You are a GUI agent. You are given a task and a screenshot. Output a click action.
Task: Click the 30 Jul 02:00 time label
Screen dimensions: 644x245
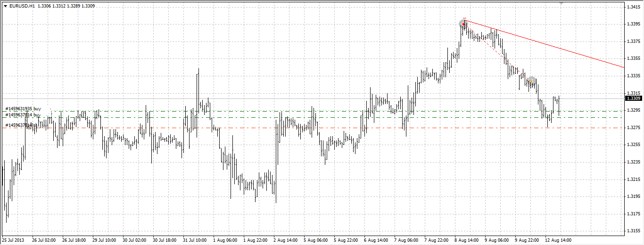tap(134, 240)
